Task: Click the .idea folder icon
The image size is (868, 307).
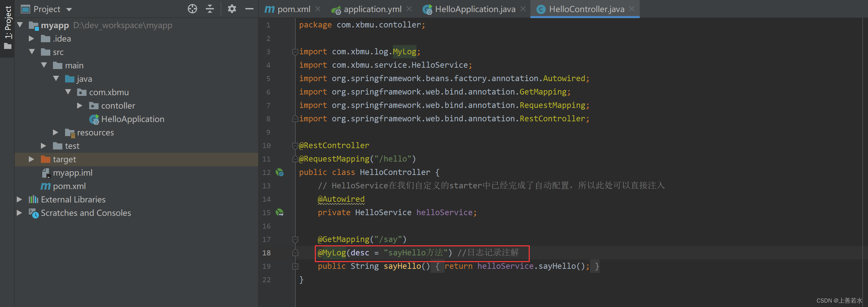Action: pos(46,39)
